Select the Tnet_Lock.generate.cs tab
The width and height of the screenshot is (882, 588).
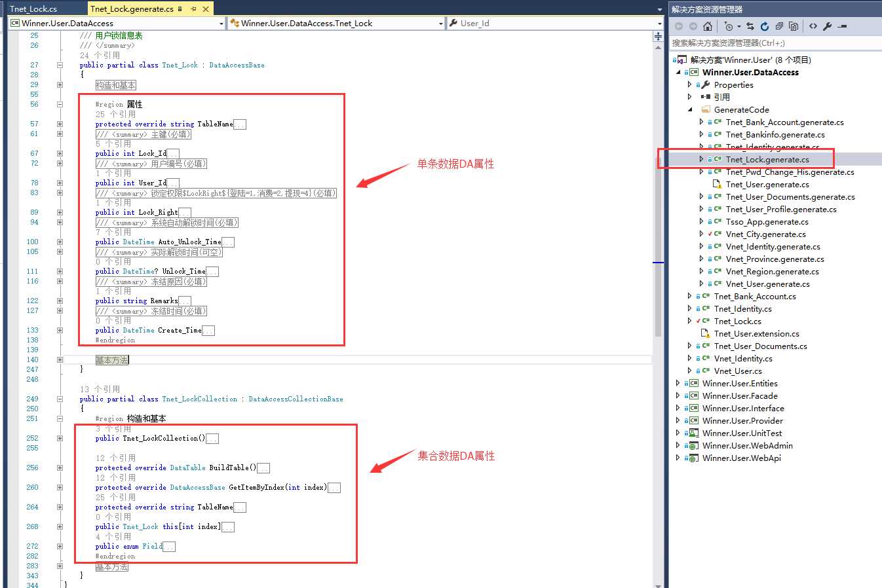point(132,9)
